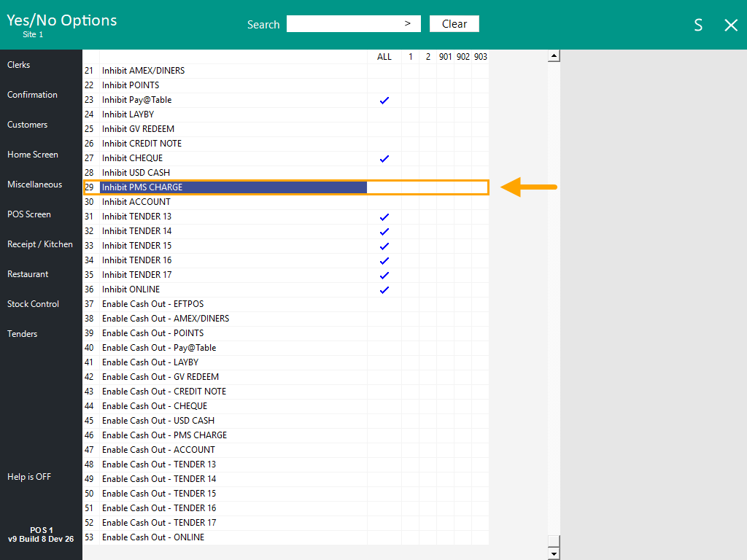Click the S icon in header

click(698, 25)
